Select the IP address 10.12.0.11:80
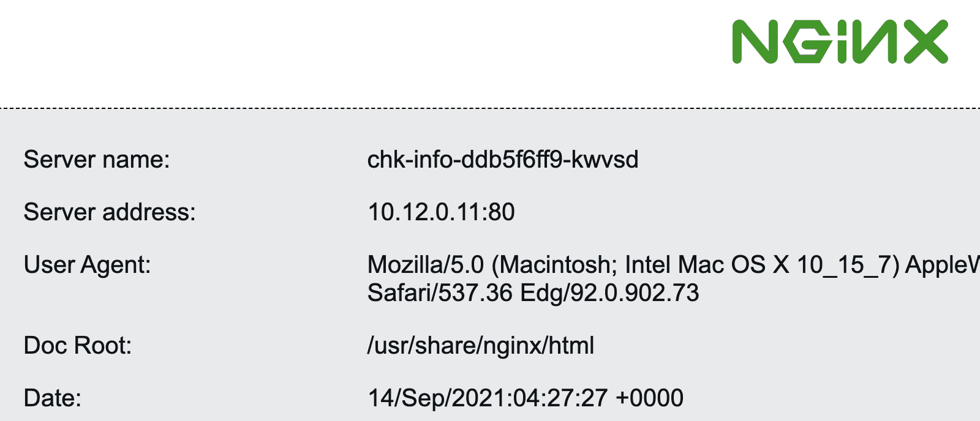Viewport: 980px width, 421px height. click(441, 212)
